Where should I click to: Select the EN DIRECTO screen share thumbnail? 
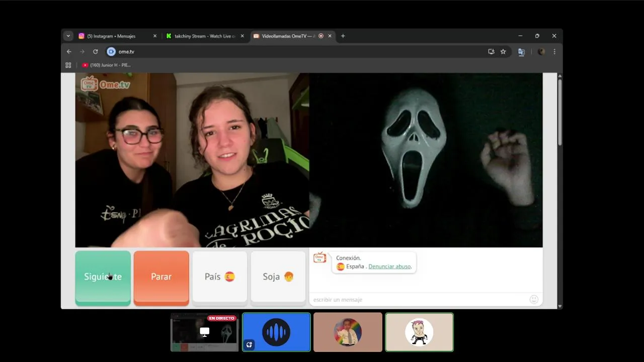[205, 332]
